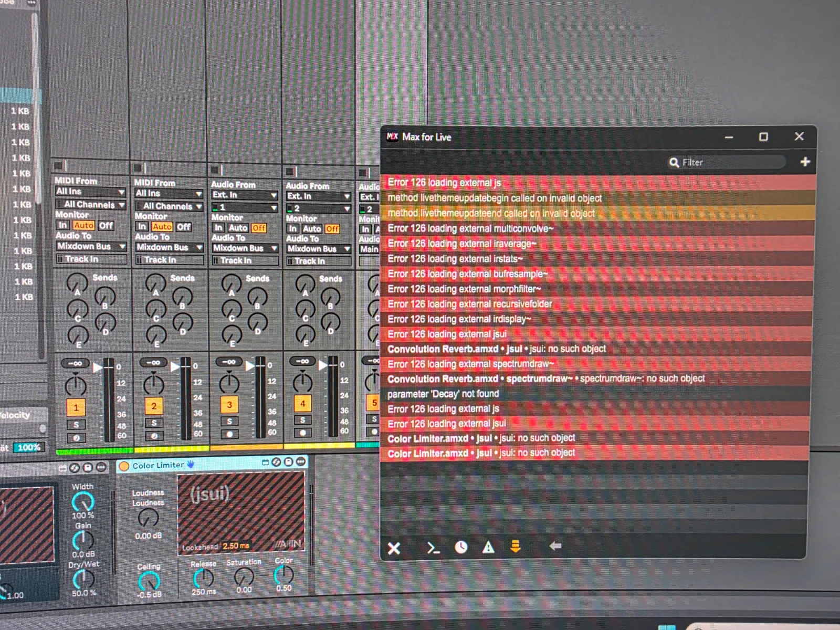Open track 3 Audio From Ext. In dropdown
The image size is (840, 630).
[244, 195]
